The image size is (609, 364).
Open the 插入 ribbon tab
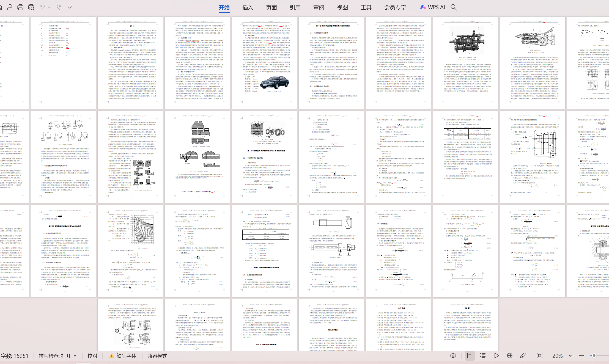pyautogui.click(x=248, y=7)
